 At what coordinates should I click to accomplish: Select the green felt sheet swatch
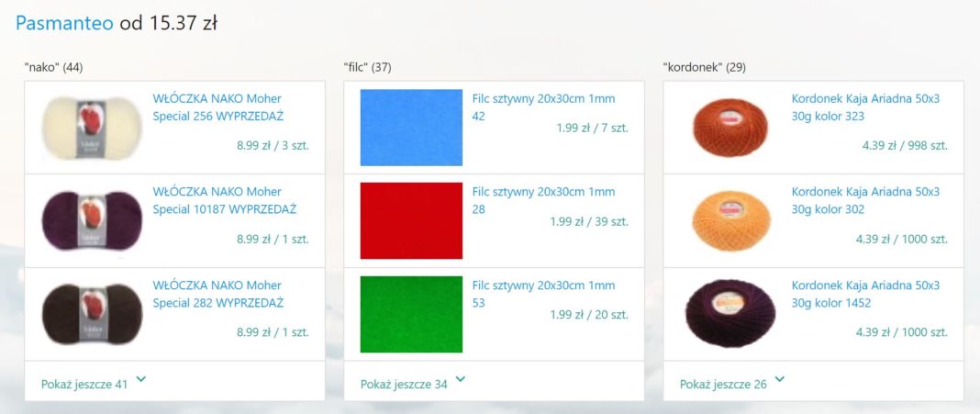(x=411, y=314)
